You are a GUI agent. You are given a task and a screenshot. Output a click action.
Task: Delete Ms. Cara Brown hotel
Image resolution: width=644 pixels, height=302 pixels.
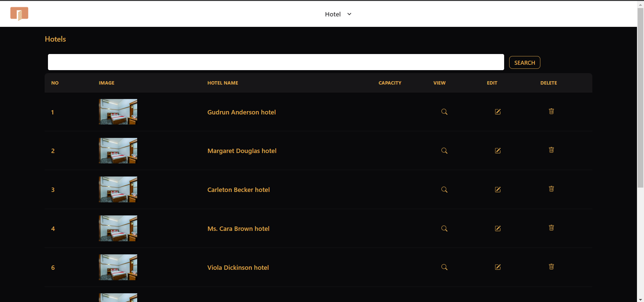(x=551, y=228)
